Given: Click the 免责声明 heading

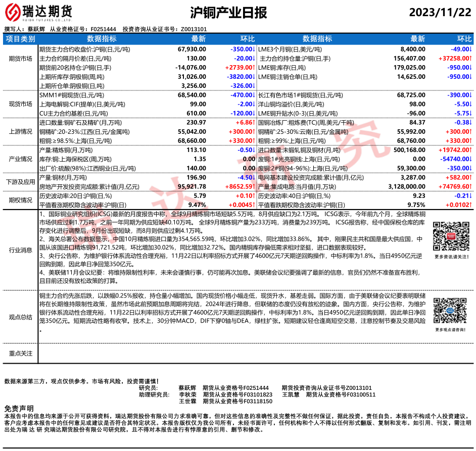Looking at the screenshot, I should (x=19, y=408).
